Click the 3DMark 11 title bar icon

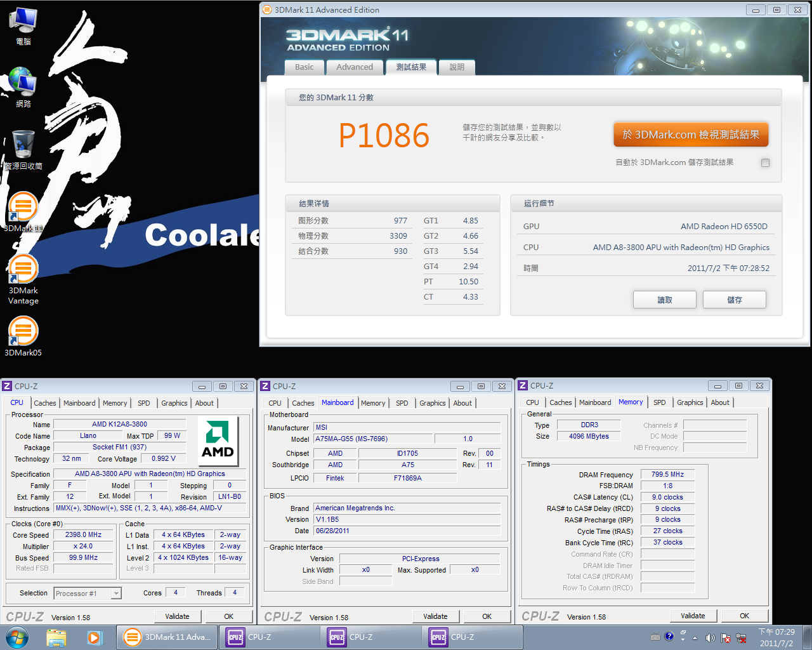coord(267,10)
